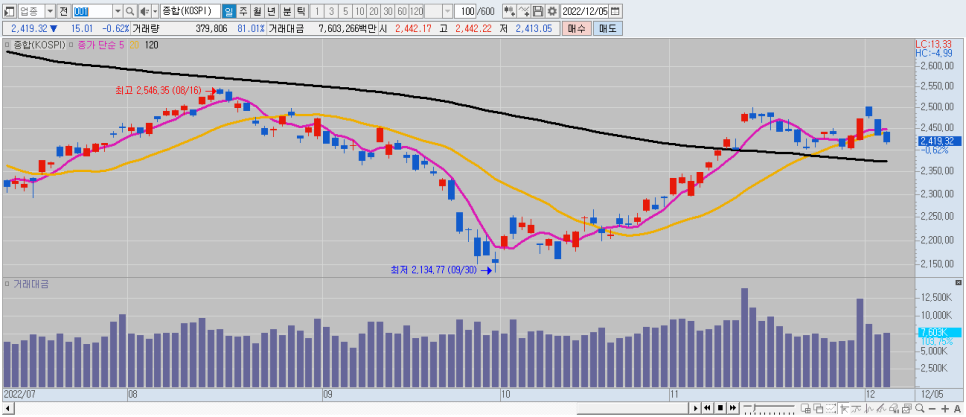Click the candle comparison icon in toolbar
This screenshot has height=417, width=966.
(509, 11)
